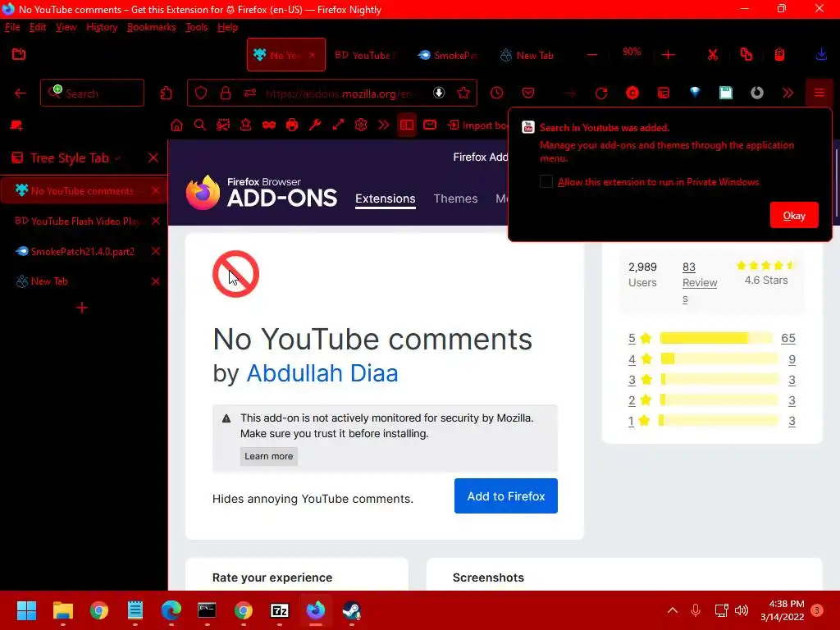Open the Extensions section link
This screenshot has height=630, width=840.
click(386, 199)
